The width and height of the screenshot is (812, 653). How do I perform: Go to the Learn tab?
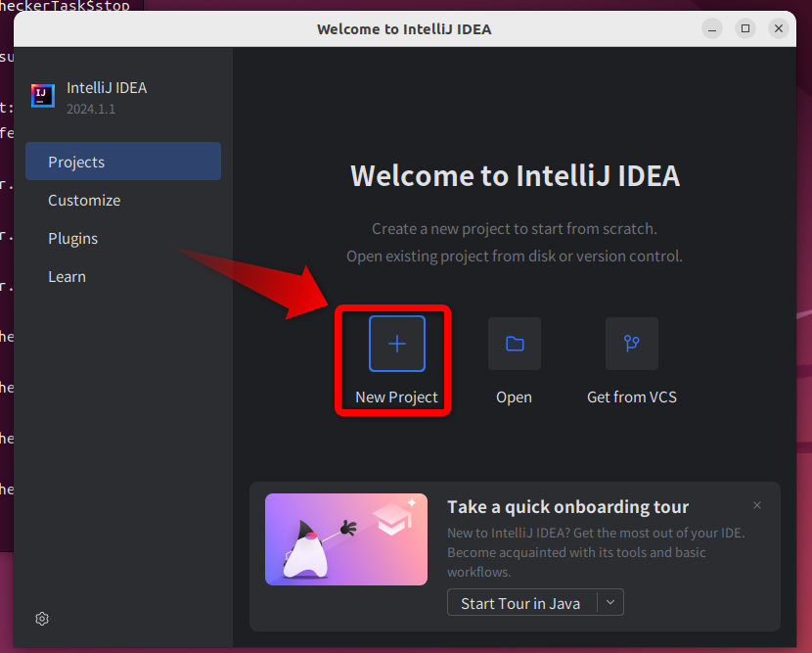click(67, 277)
